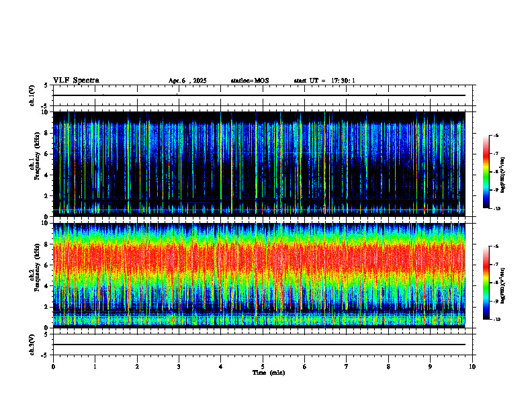Click the "6" tick on ch.2 frequency axis
Screen dimensions: 532x411
[46, 265]
